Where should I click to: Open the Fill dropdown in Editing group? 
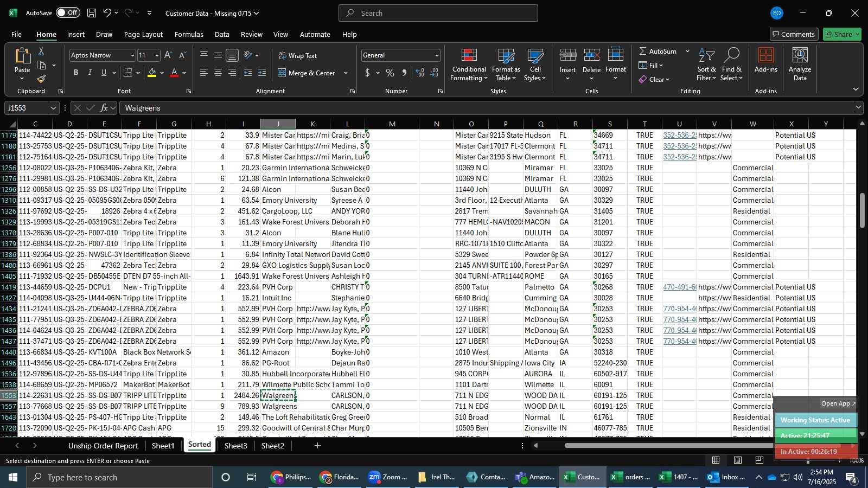(x=651, y=65)
